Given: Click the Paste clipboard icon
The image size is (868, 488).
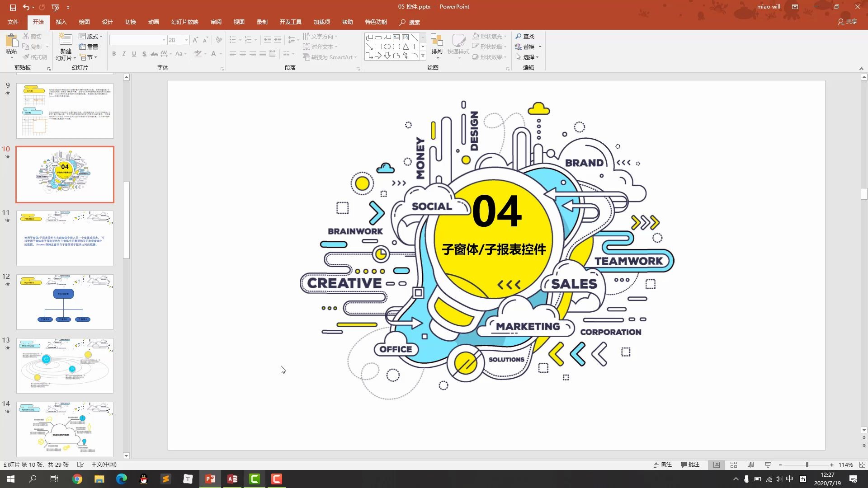Looking at the screenshot, I should (11, 41).
